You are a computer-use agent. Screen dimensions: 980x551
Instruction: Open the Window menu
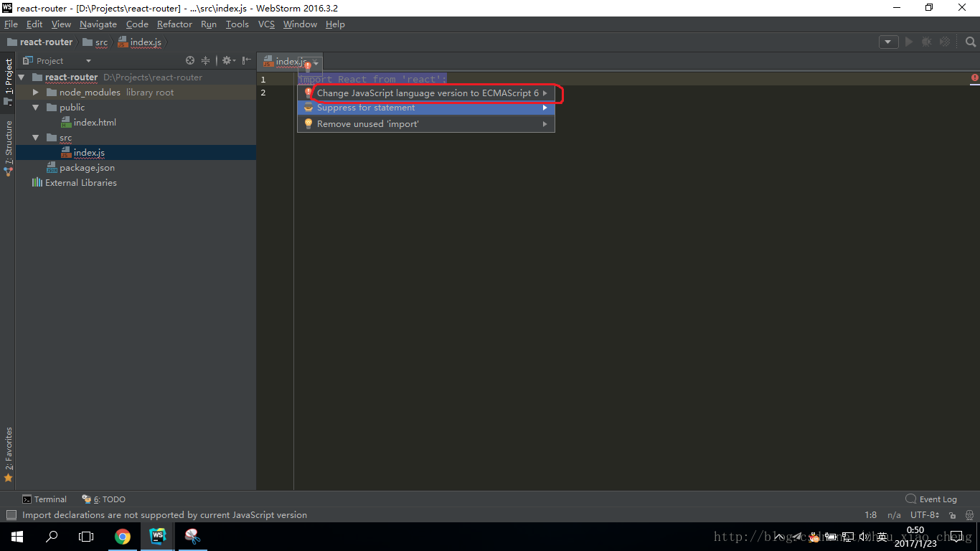(300, 24)
